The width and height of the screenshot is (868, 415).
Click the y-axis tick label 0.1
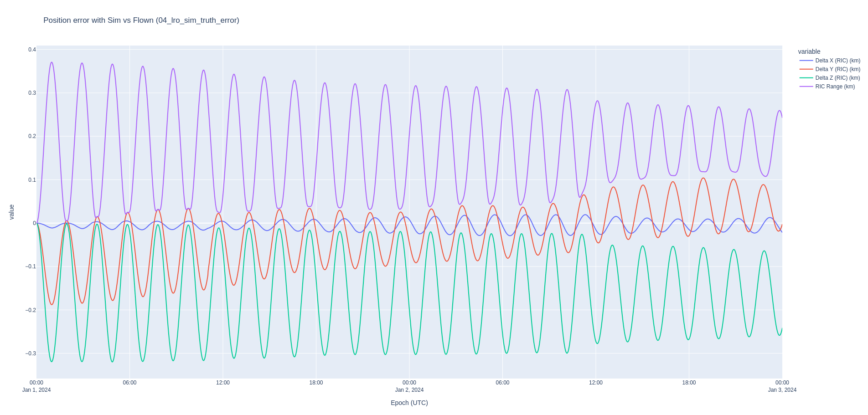32,180
